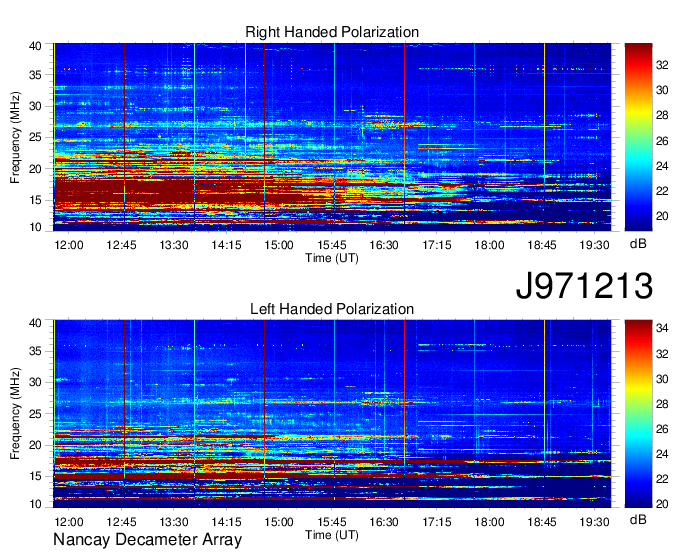Screen dimensions: 680x552
Task: Click the "13:30" time tick under the Left Handed plot
Action: tap(174, 522)
